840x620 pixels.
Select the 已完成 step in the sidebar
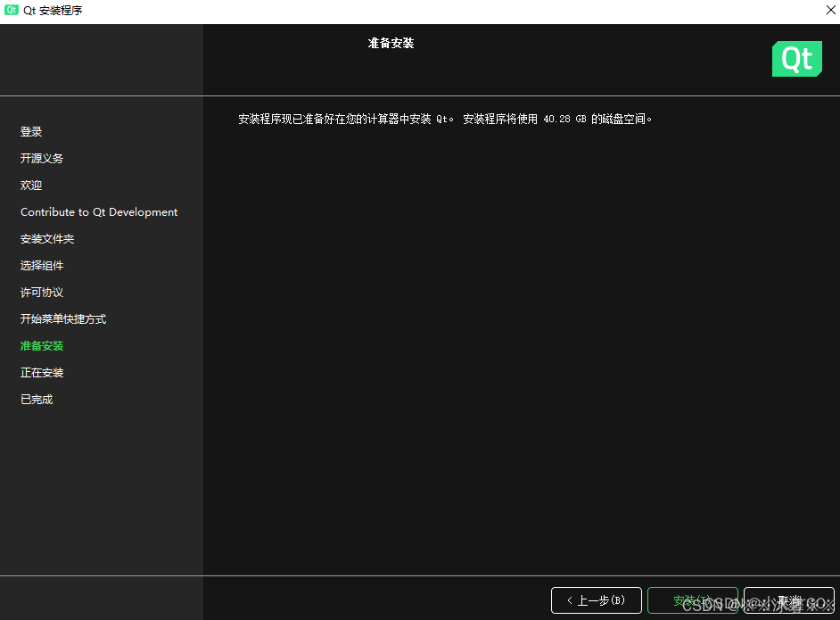coord(37,400)
